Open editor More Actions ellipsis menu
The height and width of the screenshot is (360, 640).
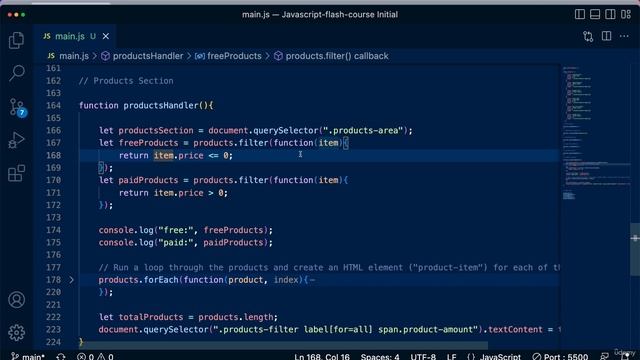(x=624, y=36)
